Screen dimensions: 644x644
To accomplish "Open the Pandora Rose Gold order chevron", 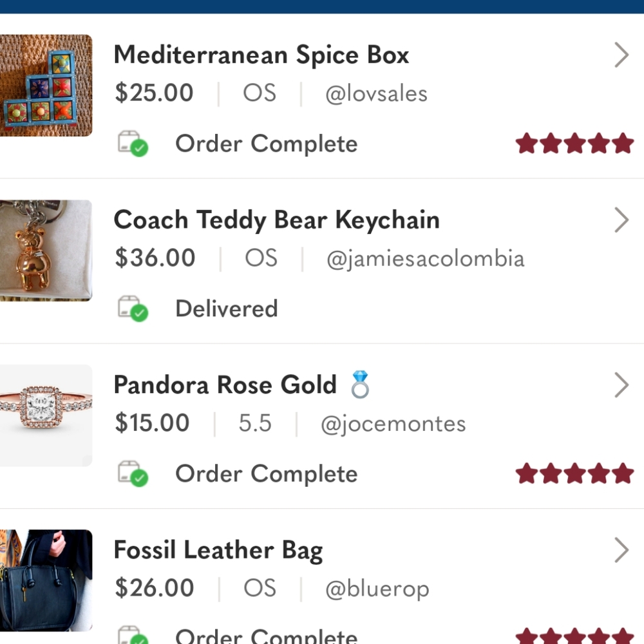I will pos(621,385).
